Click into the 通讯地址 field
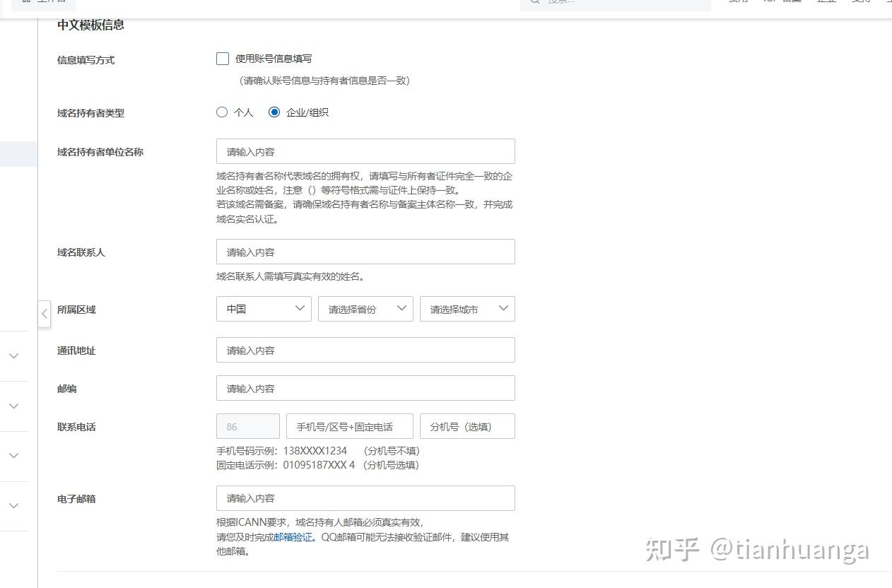892x588 pixels. click(365, 350)
